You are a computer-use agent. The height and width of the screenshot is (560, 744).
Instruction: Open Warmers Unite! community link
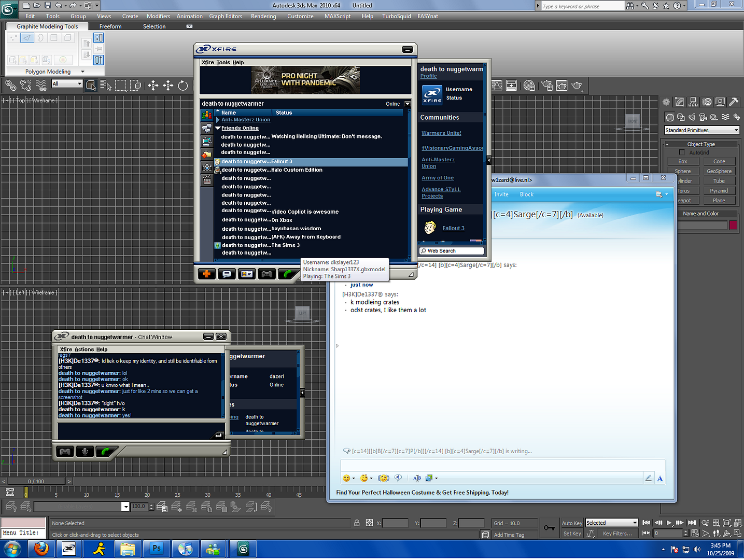[x=441, y=133]
